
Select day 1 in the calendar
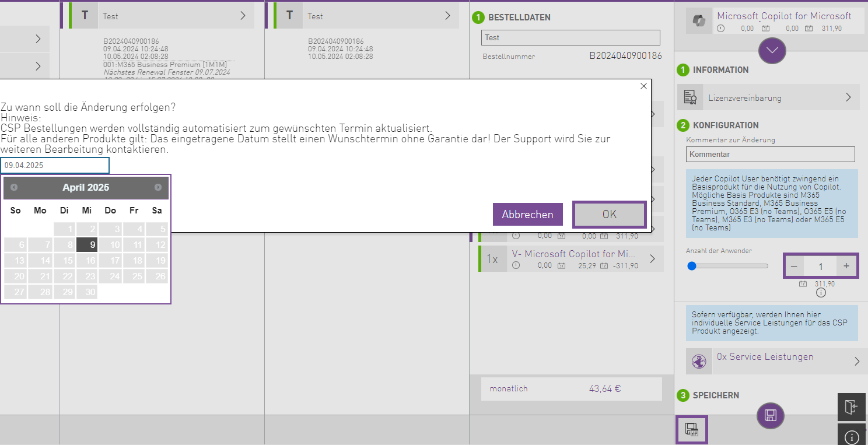click(64, 229)
